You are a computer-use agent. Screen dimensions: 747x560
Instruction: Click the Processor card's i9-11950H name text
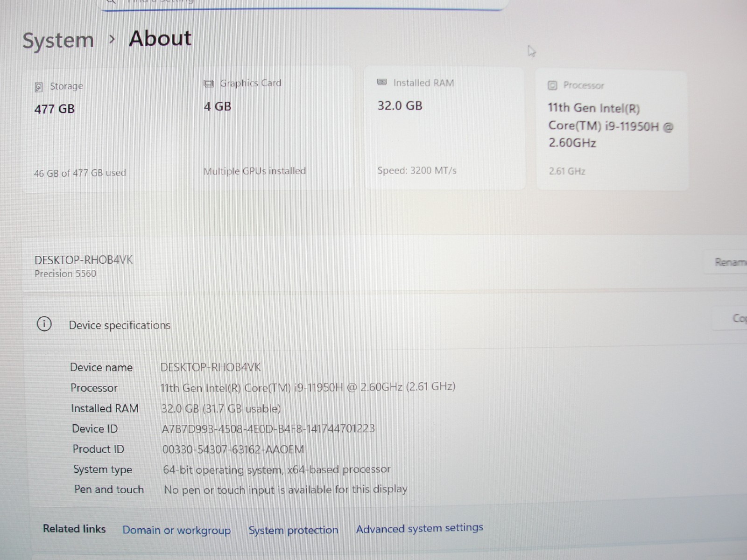(x=611, y=126)
